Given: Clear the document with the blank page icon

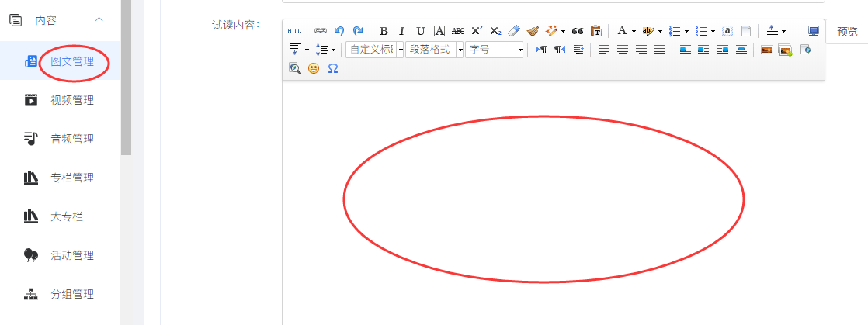Looking at the screenshot, I should (x=746, y=31).
